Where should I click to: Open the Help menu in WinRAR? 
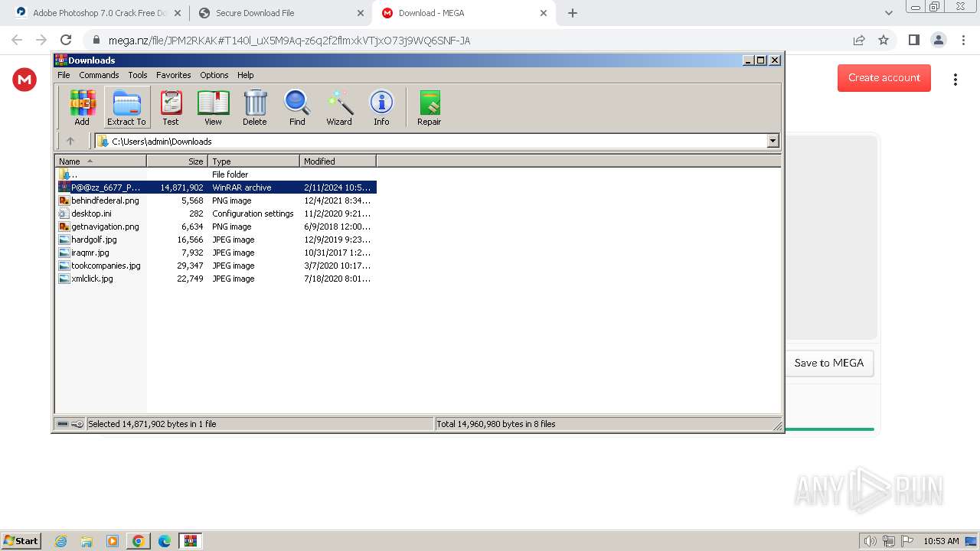[245, 75]
